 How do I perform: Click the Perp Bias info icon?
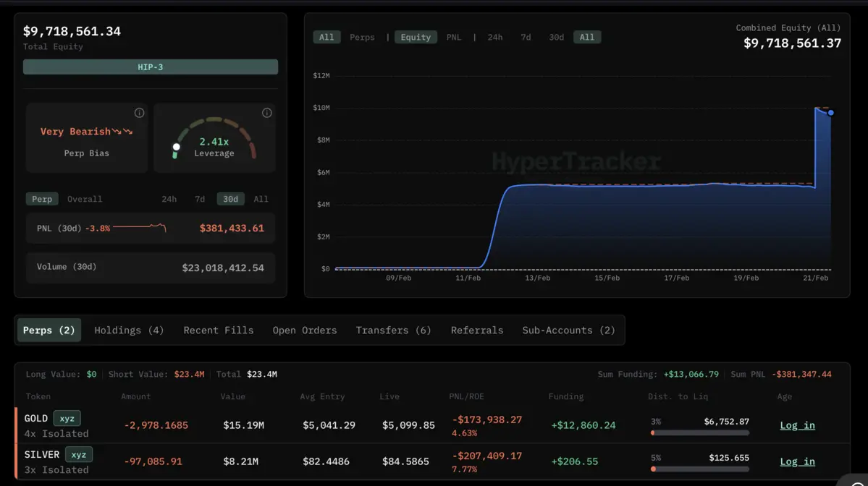coord(139,113)
